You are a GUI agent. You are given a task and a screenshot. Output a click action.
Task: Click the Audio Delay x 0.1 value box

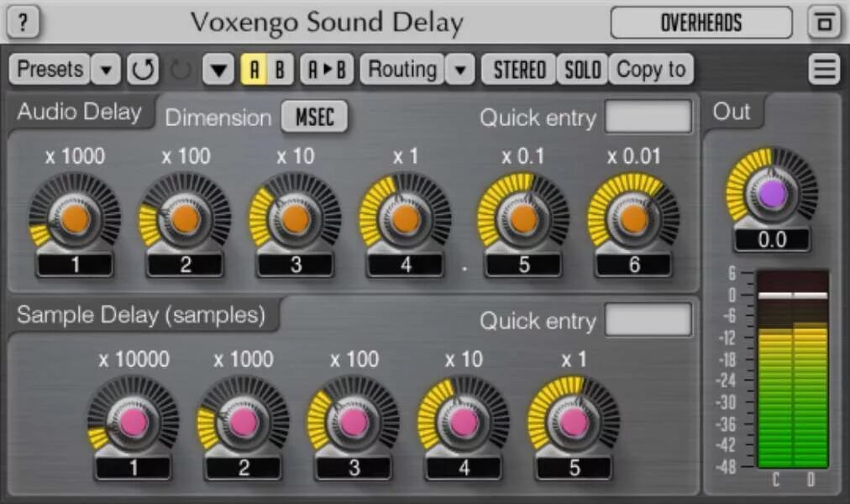pos(523,265)
